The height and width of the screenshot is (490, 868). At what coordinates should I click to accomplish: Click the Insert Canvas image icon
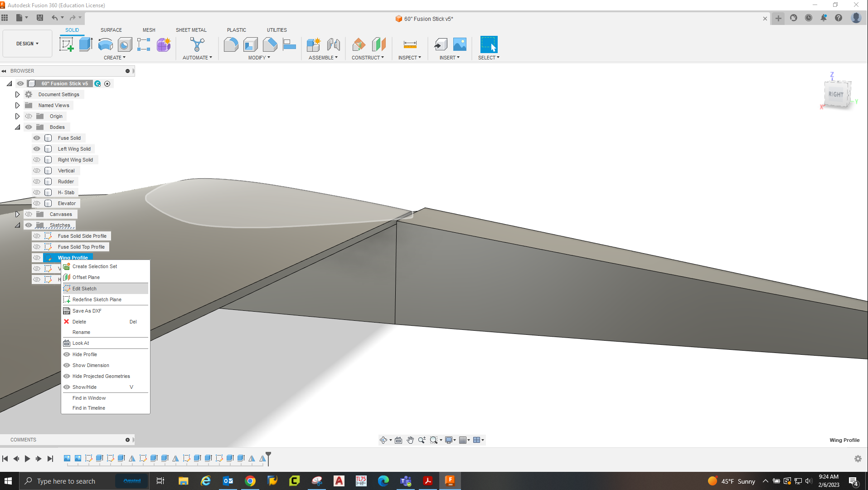coord(460,44)
